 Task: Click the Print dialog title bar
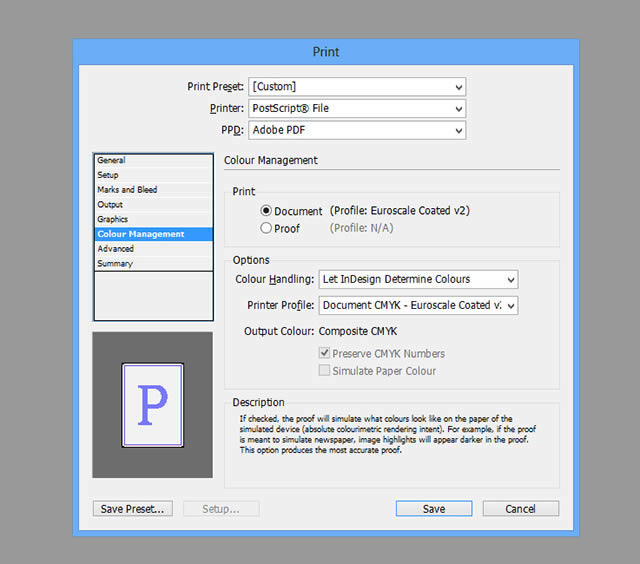point(326,52)
